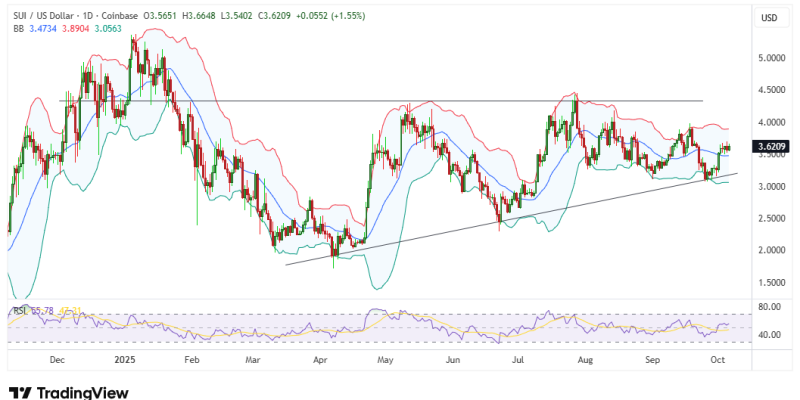Click the 80.00 RSI scale label
This screenshot has height=400, width=800.
click(770, 307)
